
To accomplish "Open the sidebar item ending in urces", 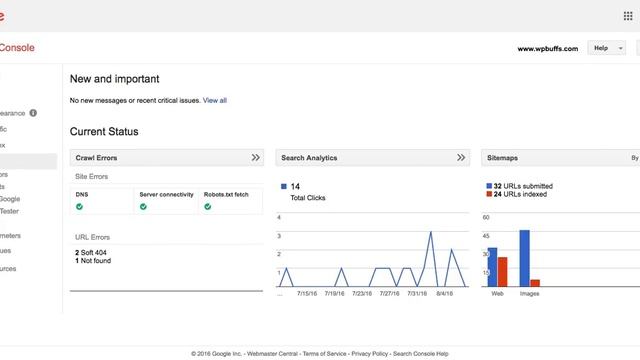I will pyautogui.click(x=8, y=269).
